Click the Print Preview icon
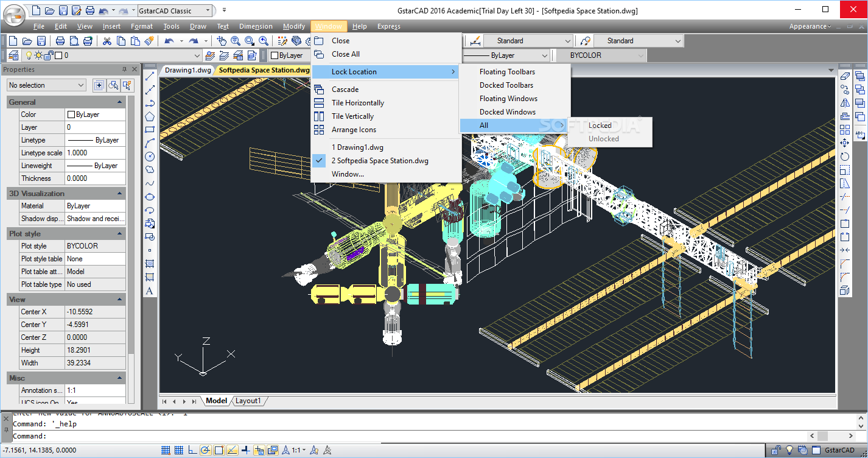 [74, 41]
